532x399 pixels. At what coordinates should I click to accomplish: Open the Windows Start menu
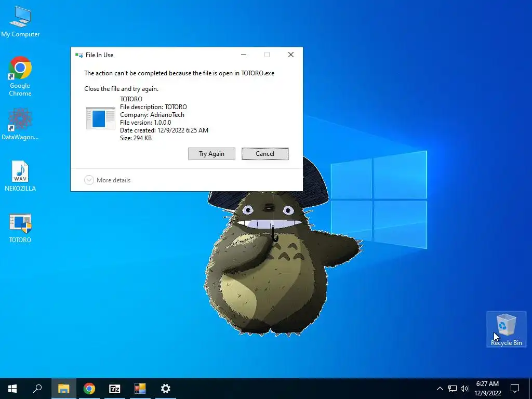(12, 389)
